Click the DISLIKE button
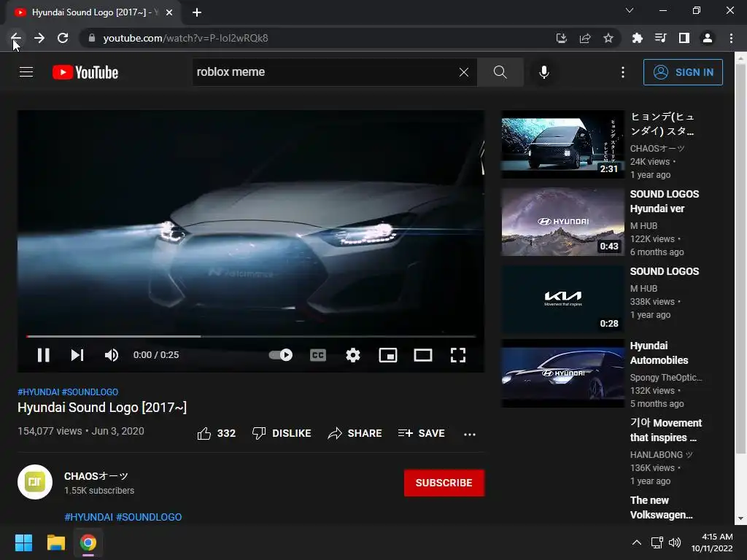747x560 pixels. pyautogui.click(x=282, y=433)
